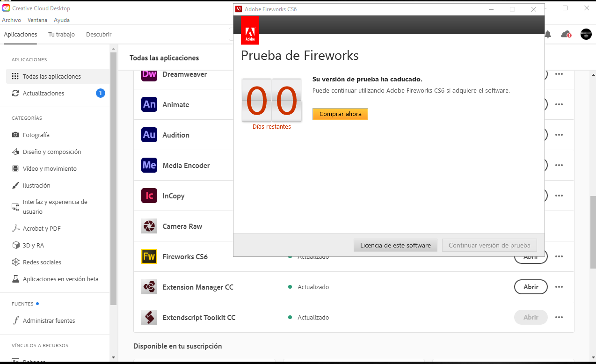Click Todas las aplicaciones main heading
This screenshot has height=364, width=596.
tap(164, 58)
